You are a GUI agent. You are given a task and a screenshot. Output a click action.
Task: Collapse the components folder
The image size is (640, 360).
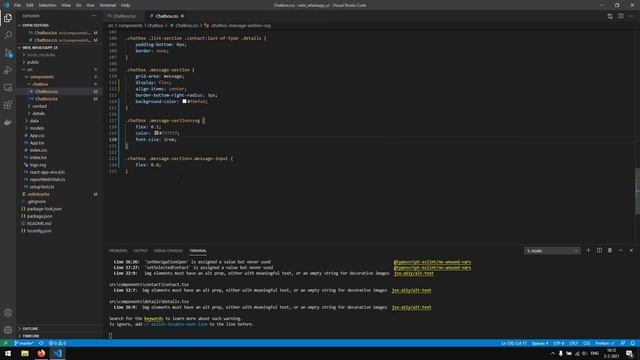pyautogui.click(x=41, y=77)
